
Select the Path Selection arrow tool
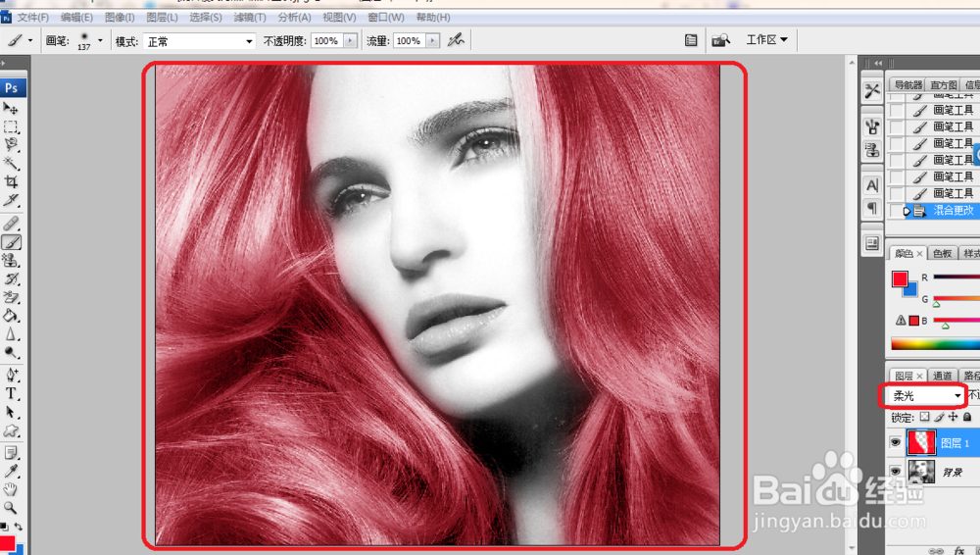pyautogui.click(x=11, y=412)
